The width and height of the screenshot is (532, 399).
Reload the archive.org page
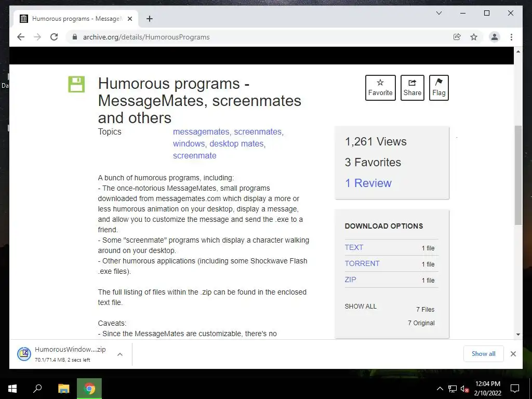click(54, 37)
